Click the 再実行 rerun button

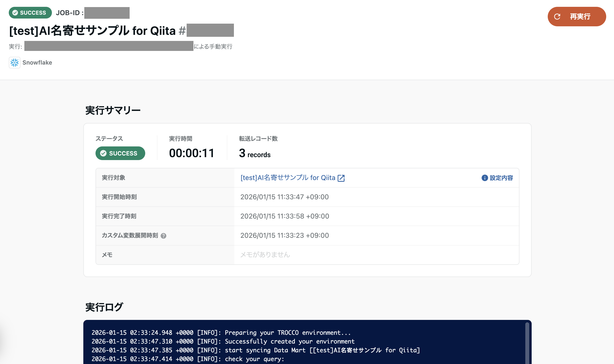[576, 16]
